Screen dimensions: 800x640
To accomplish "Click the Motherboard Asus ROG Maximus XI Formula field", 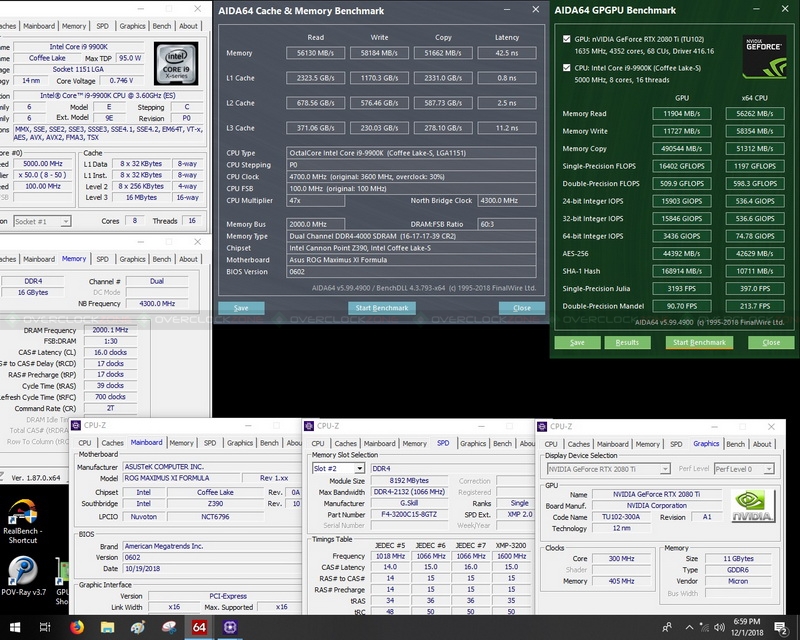I will 411,260.
